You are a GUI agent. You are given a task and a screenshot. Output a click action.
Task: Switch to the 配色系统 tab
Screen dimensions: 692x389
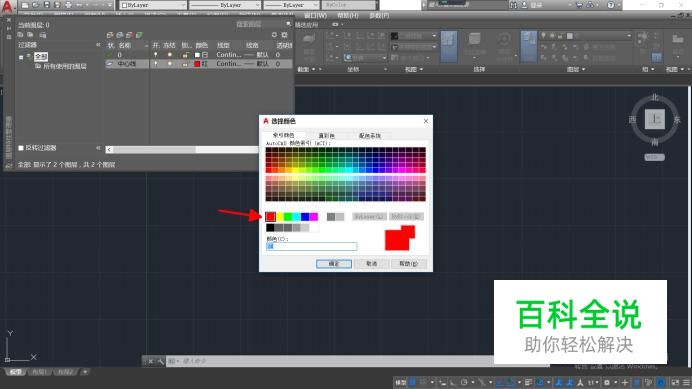coord(369,136)
